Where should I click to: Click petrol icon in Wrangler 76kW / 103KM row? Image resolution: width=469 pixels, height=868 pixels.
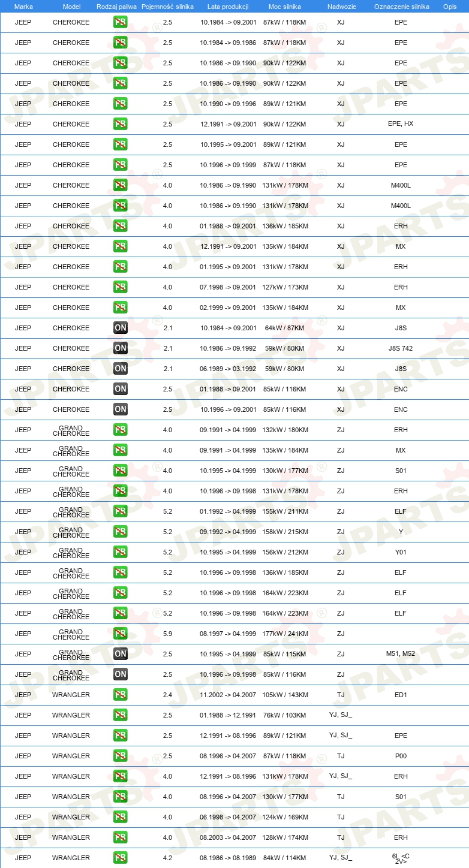click(121, 715)
